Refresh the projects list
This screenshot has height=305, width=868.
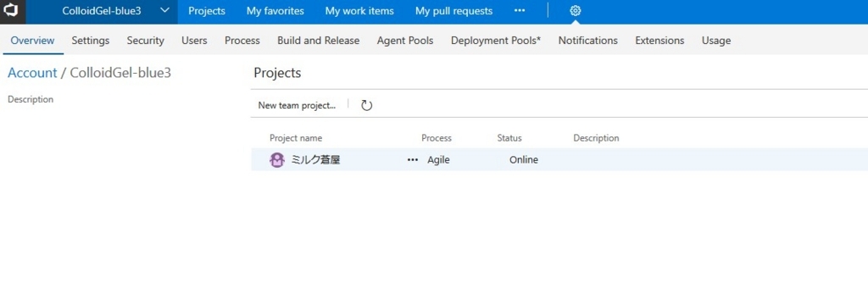pyautogui.click(x=366, y=105)
